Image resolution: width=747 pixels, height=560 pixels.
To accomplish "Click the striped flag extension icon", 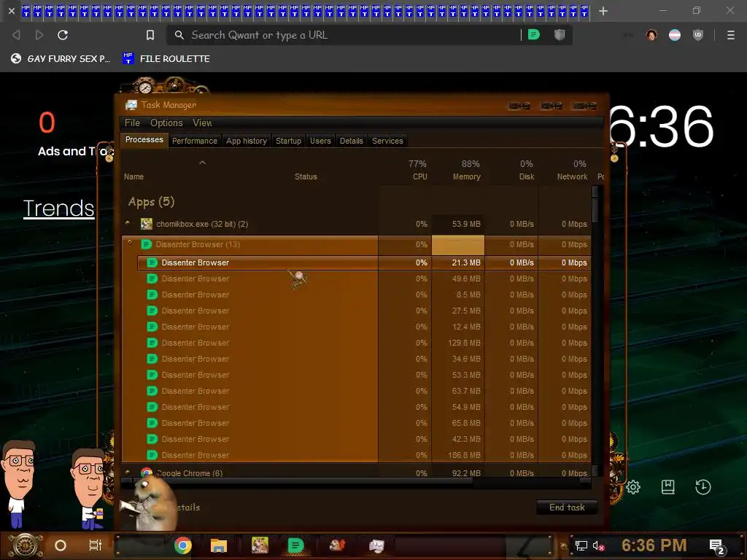I will point(675,35).
